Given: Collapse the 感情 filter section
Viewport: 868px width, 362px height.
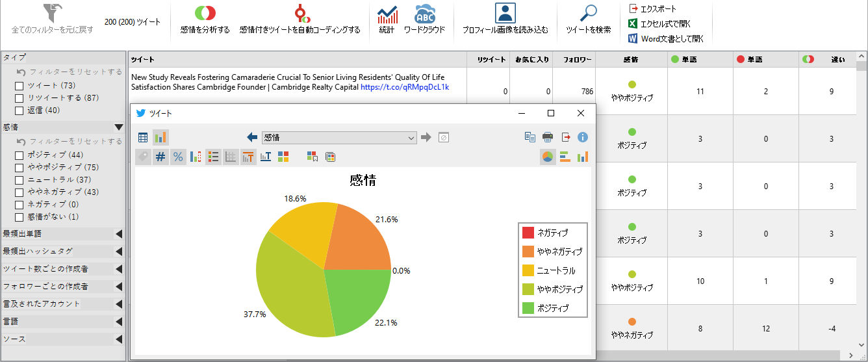Looking at the screenshot, I should pyautogui.click(x=119, y=127).
